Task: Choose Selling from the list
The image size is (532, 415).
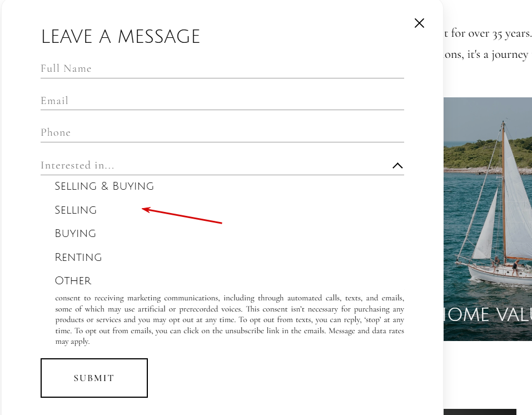Action: click(x=76, y=210)
